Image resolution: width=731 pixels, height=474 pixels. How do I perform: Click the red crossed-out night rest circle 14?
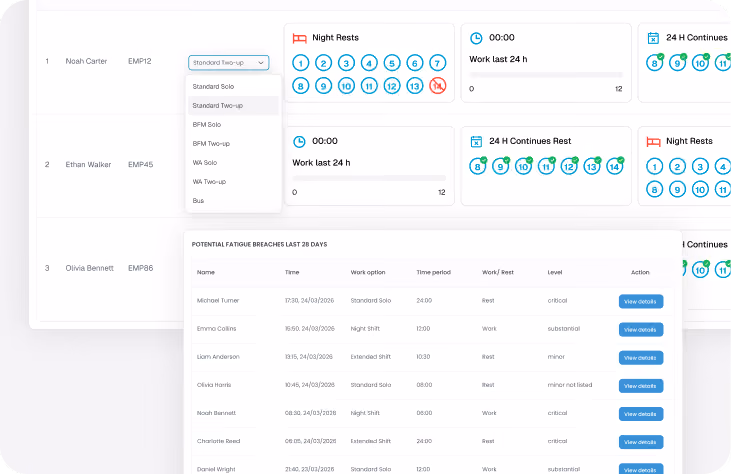click(438, 86)
